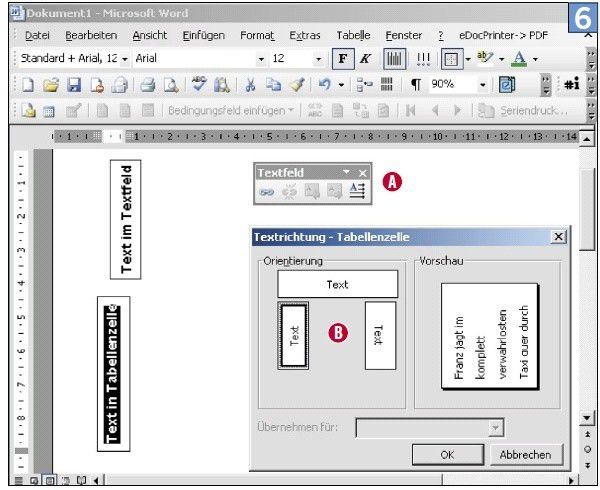Click Bedingungsfeld einfügen dropdown

coord(231,111)
